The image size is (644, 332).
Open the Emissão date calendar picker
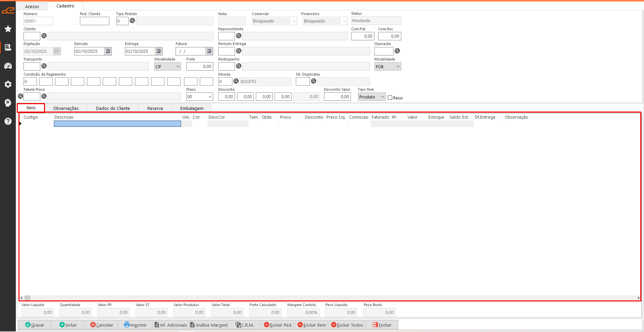(x=107, y=51)
